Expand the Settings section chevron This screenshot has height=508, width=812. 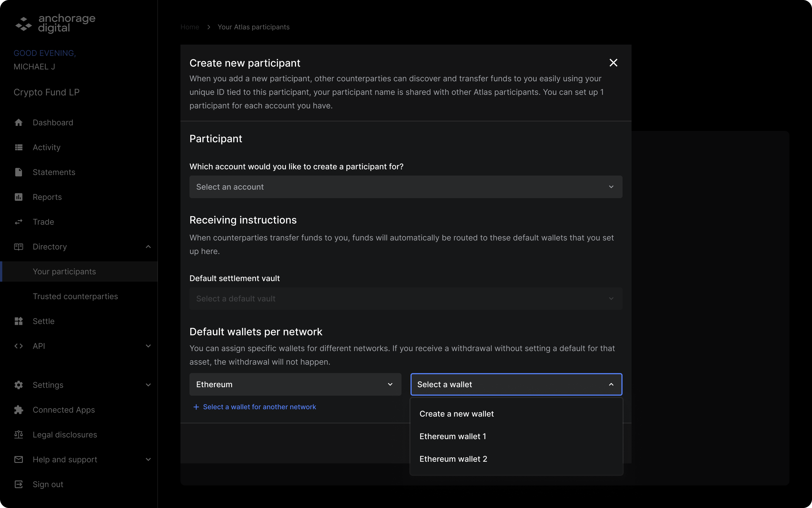coord(148,385)
